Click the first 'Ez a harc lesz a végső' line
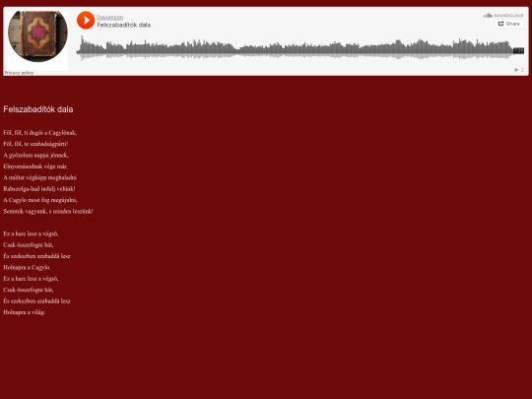 point(31,233)
